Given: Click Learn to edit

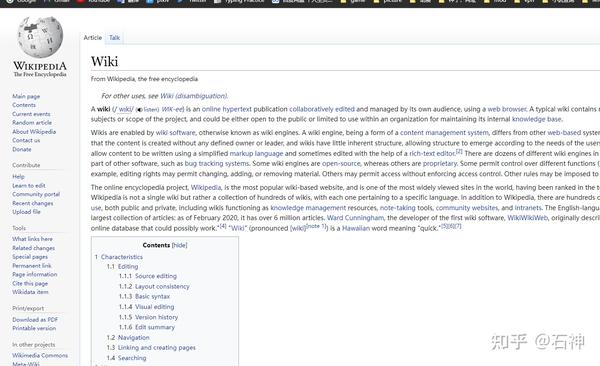Looking at the screenshot, I should pos(29,185).
